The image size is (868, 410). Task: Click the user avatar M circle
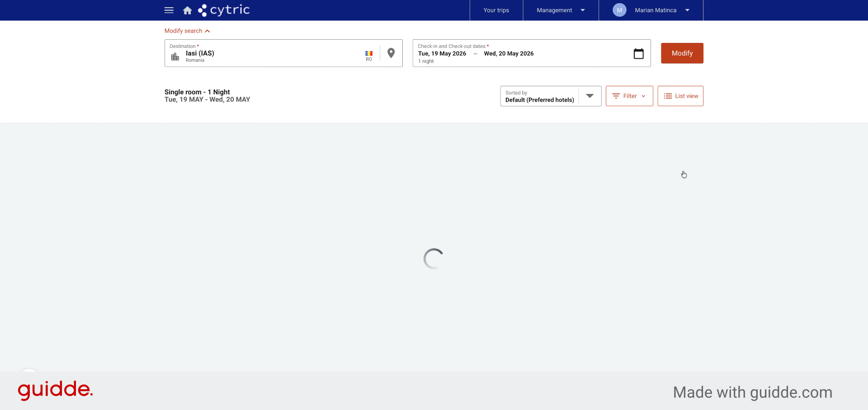pyautogui.click(x=619, y=10)
